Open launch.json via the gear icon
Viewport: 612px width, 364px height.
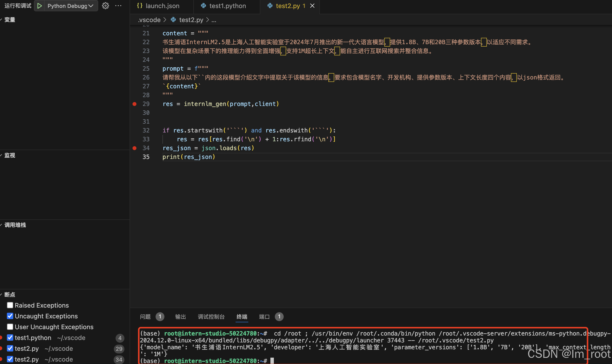tap(106, 6)
